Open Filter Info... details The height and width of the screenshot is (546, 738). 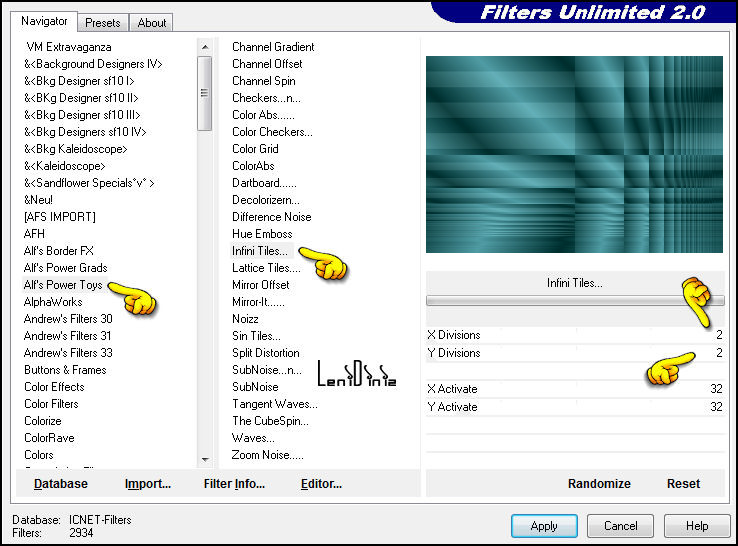(234, 483)
